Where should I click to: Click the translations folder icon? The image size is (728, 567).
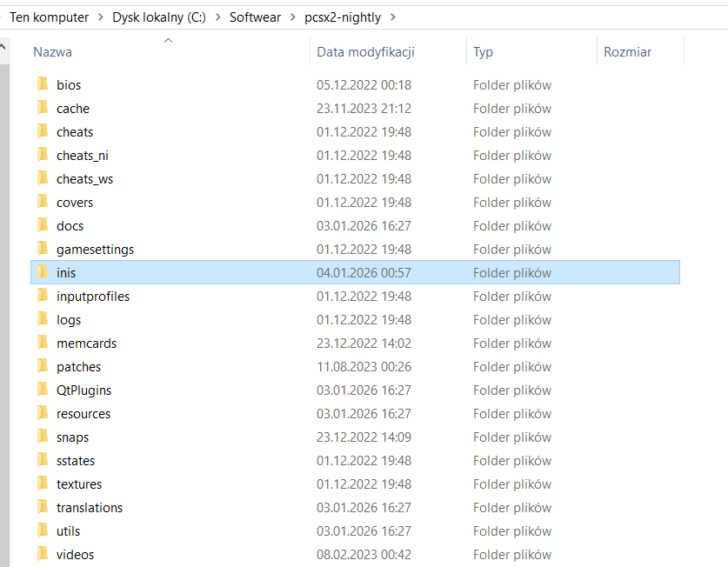point(43,507)
